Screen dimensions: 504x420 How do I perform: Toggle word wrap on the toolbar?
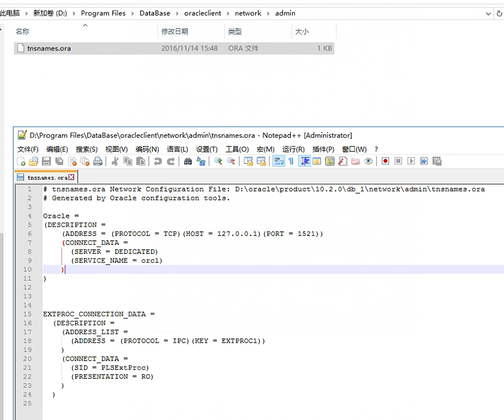pyautogui.click(x=278, y=161)
